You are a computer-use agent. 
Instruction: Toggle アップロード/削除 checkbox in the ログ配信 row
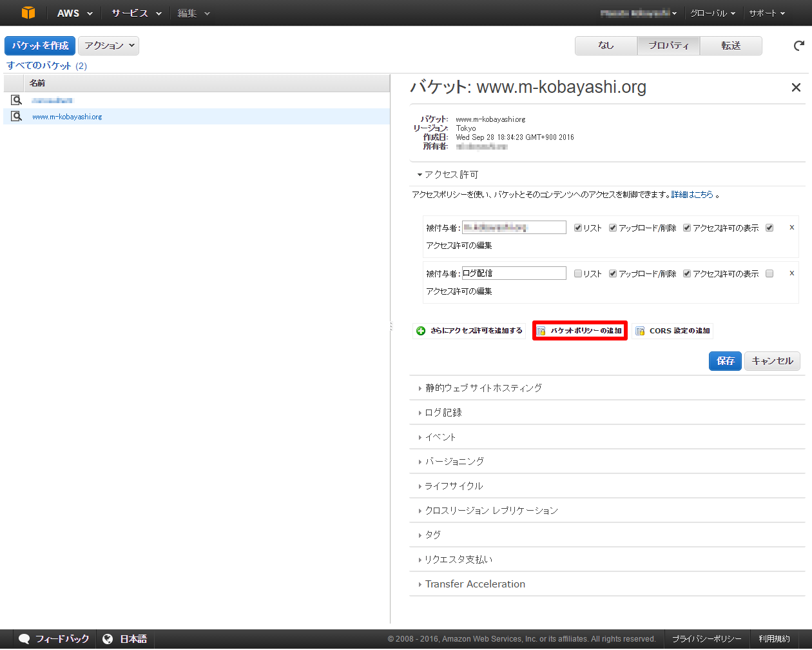pos(613,273)
